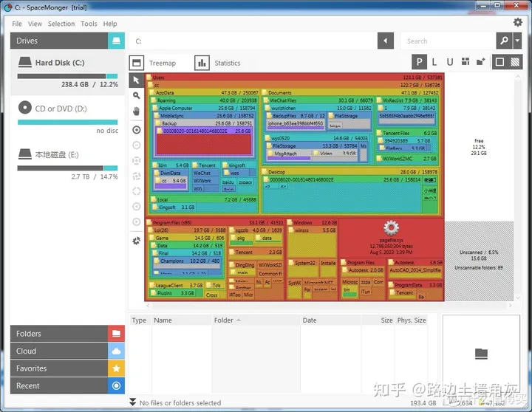Viewport: 532px width, 412px height.
Task: Sort by the Size column header
Action: [378, 320]
